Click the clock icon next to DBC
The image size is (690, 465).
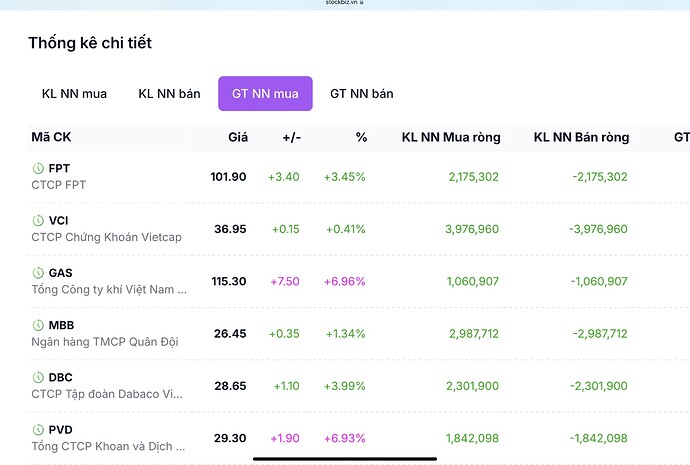(x=39, y=377)
